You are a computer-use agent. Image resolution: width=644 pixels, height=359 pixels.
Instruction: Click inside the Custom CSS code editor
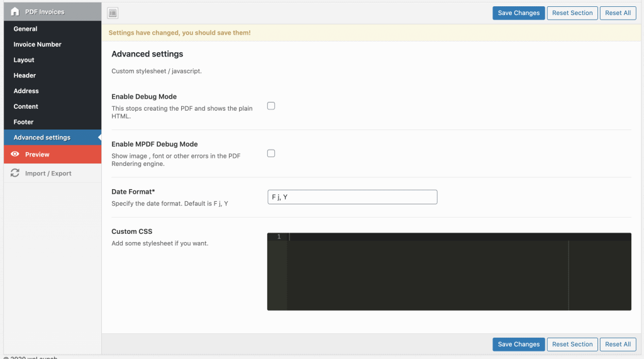pyautogui.click(x=428, y=273)
